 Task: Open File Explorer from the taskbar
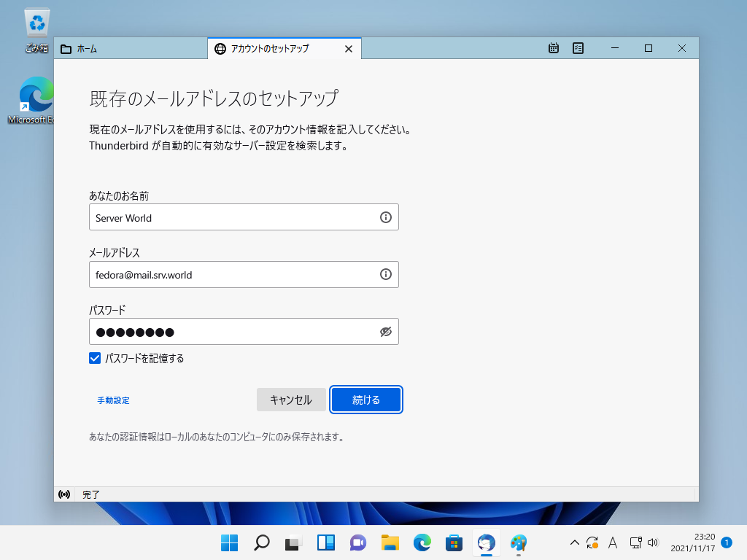(390, 542)
